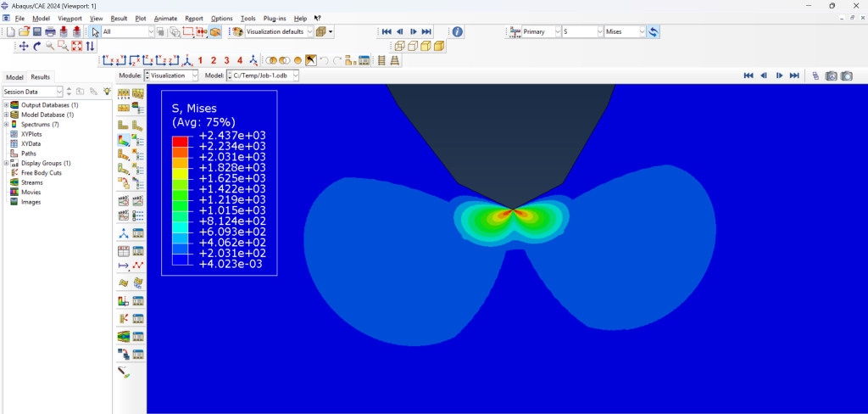Image resolution: width=868 pixels, height=414 pixels.
Task: Select XYPlots in the results tree
Action: (x=31, y=134)
